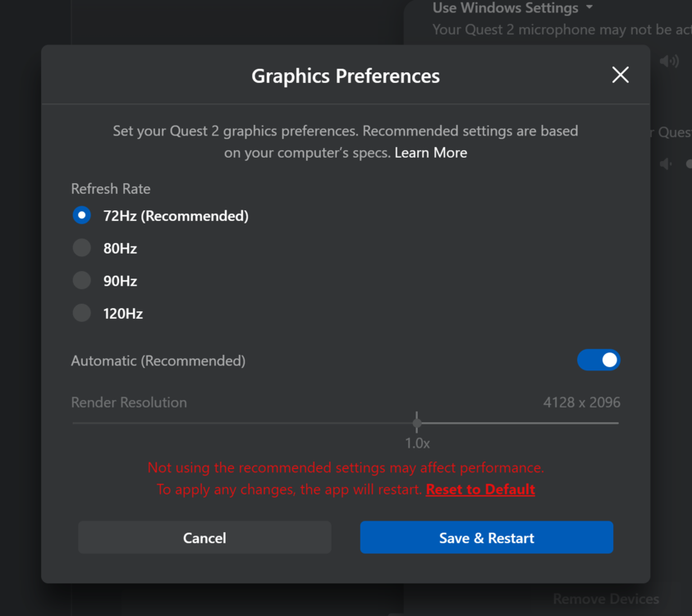Choose the 80Hz refresh rate option
The width and height of the screenshot is (692, 616).
coord(82,248)
